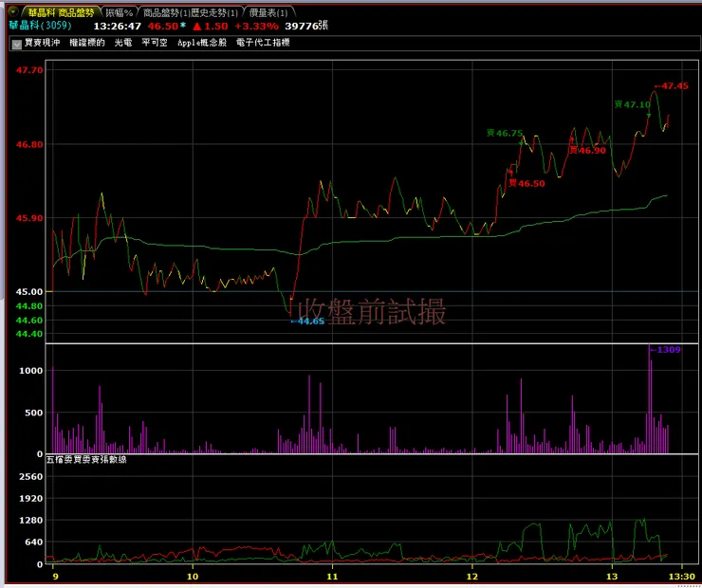Click the 賣 46.50 trade marker

pos(526,183)
